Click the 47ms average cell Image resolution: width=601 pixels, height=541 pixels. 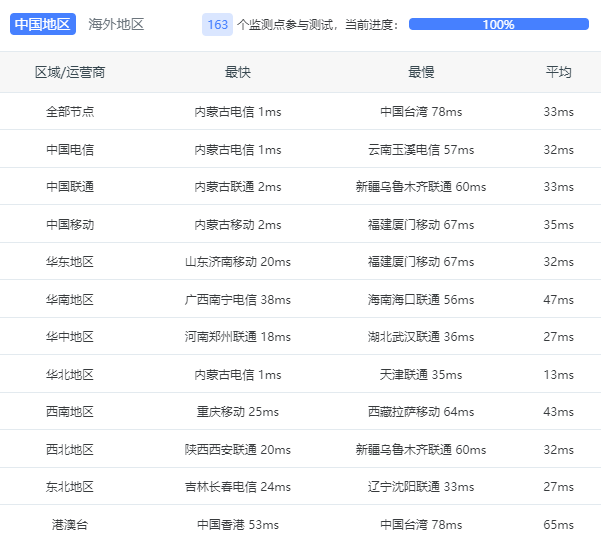pyautogui.click(x=558, y=299)
